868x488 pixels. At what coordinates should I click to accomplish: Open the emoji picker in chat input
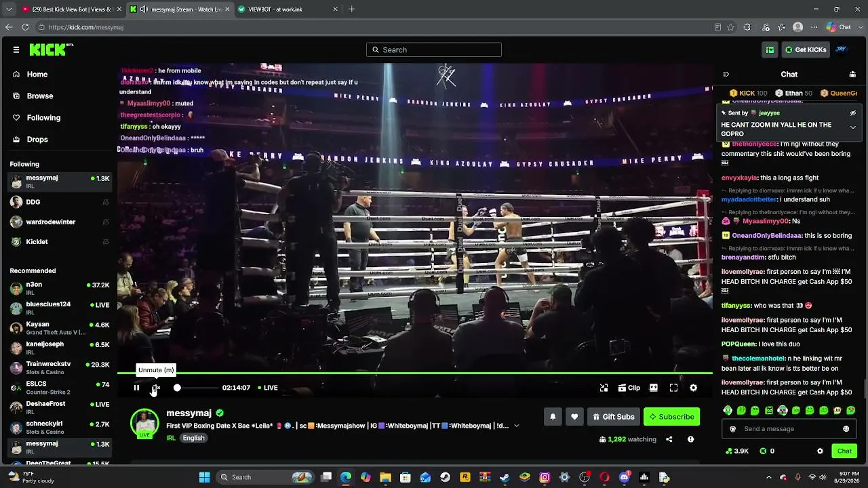[846, 429]
